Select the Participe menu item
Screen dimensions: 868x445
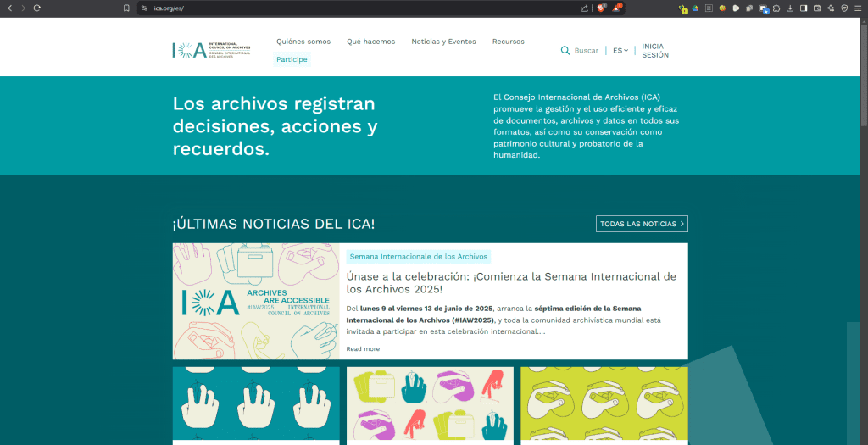tap(292, 59)
